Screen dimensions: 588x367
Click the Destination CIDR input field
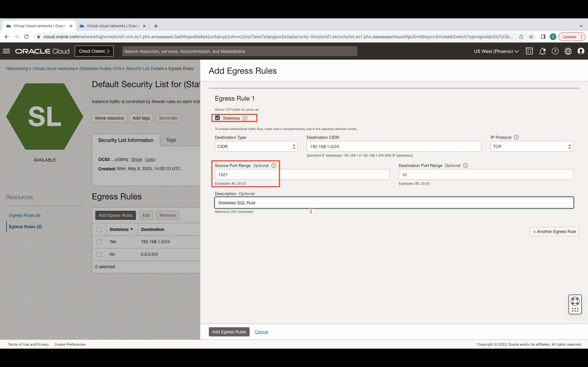pyautogui.click(x=394, y=146)
